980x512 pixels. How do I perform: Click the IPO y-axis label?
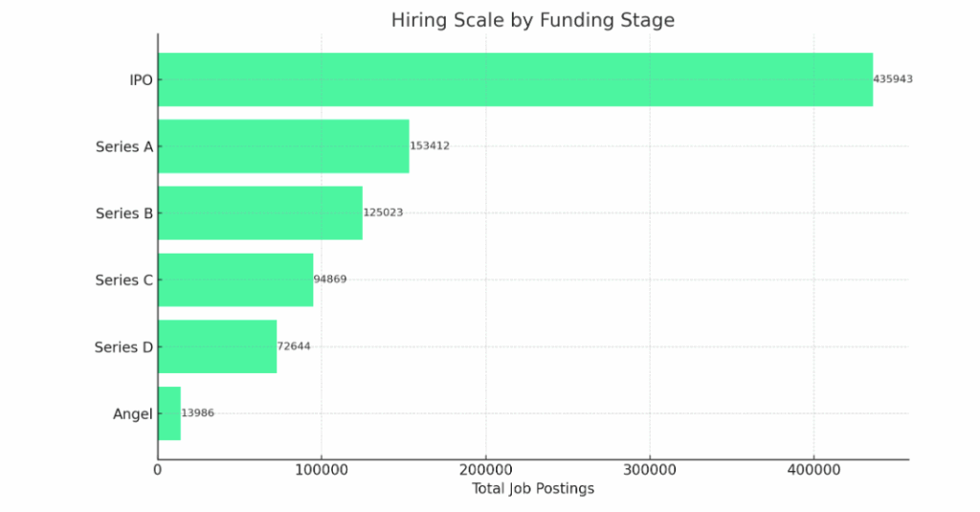(x=142, y=80)
